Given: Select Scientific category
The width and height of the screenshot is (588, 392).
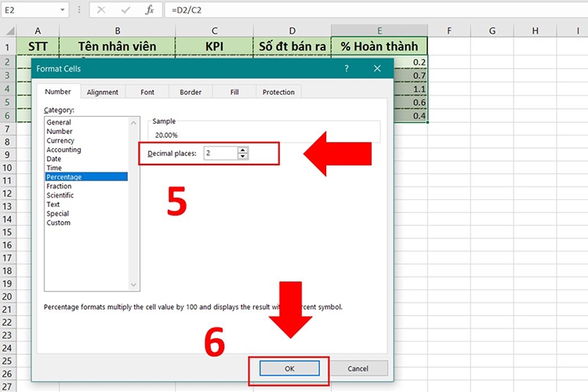Looking at the screenshot, I should click(86, 195).
